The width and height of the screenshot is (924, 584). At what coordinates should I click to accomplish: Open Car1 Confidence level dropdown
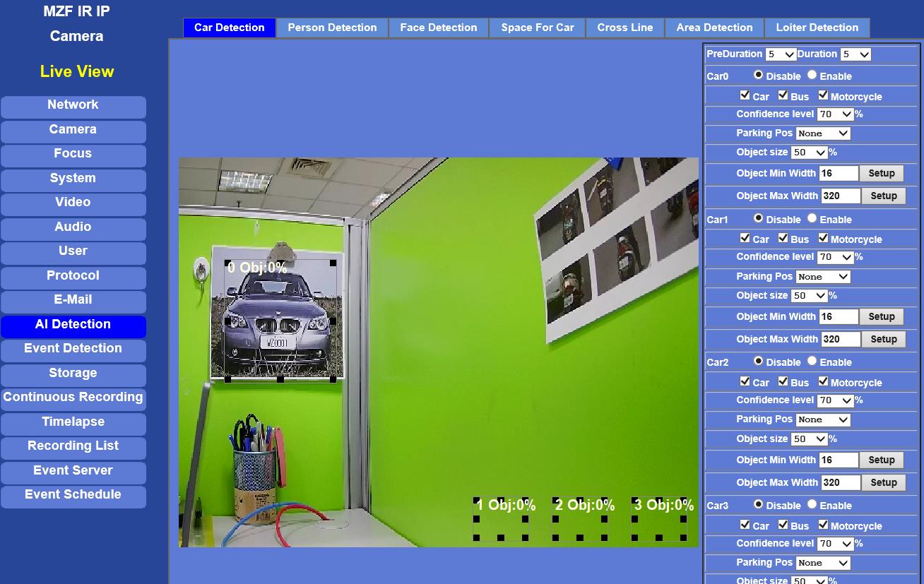click(836, 257)
